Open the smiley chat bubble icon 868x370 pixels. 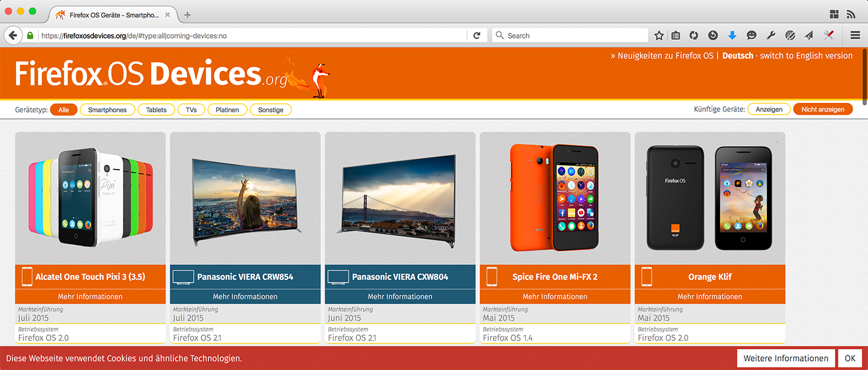(x=751, y=36)
